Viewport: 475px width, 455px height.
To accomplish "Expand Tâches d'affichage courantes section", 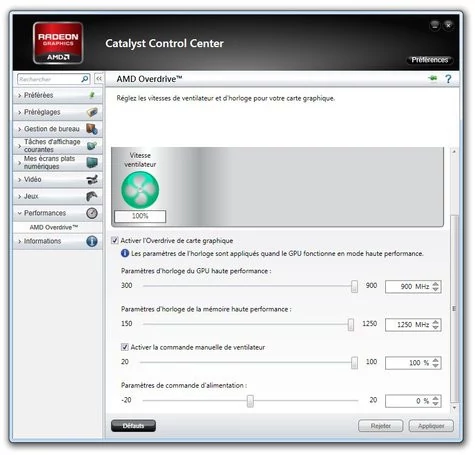I will click(x=57, y=146).
